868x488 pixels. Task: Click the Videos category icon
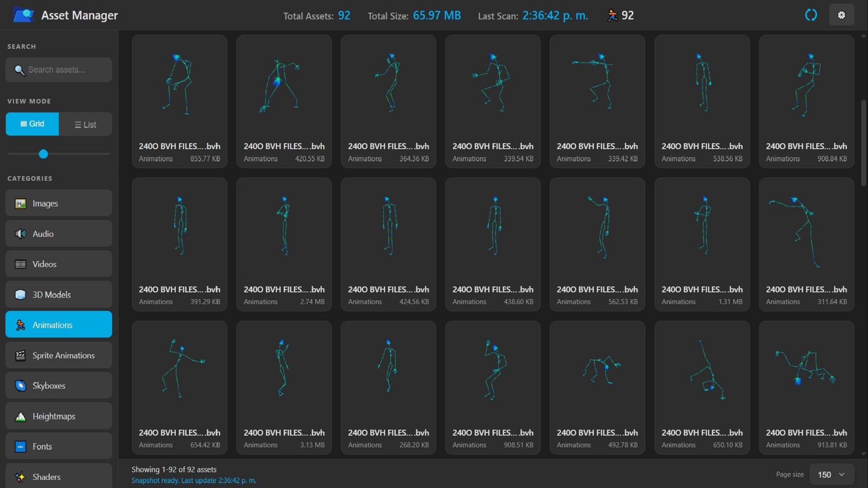tap(20, 264)
